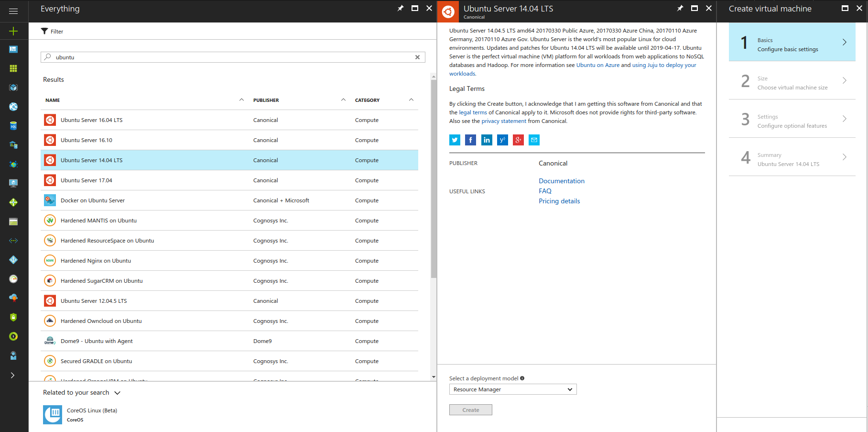Open Security Center green shield icon

[13, 317]
